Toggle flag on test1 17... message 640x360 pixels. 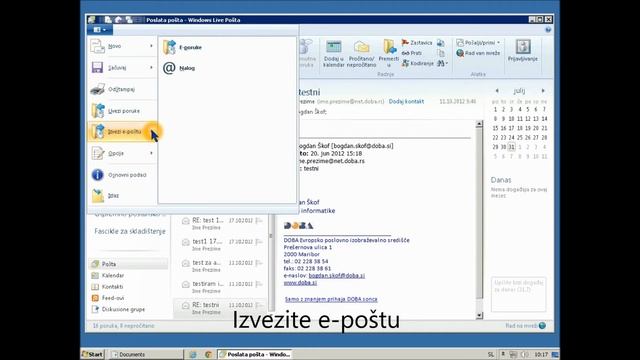(259, 242)
